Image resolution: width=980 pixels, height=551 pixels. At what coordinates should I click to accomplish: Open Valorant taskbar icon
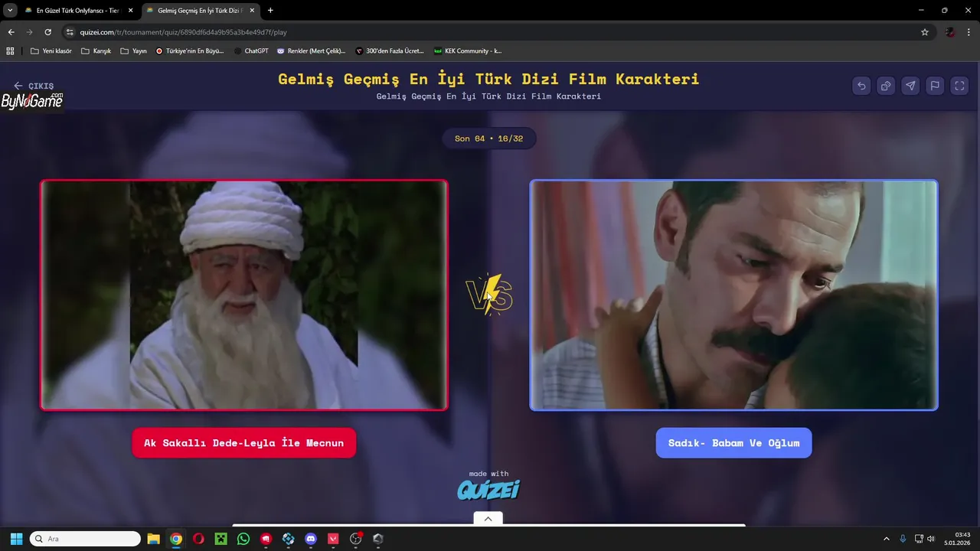(333, 539)
